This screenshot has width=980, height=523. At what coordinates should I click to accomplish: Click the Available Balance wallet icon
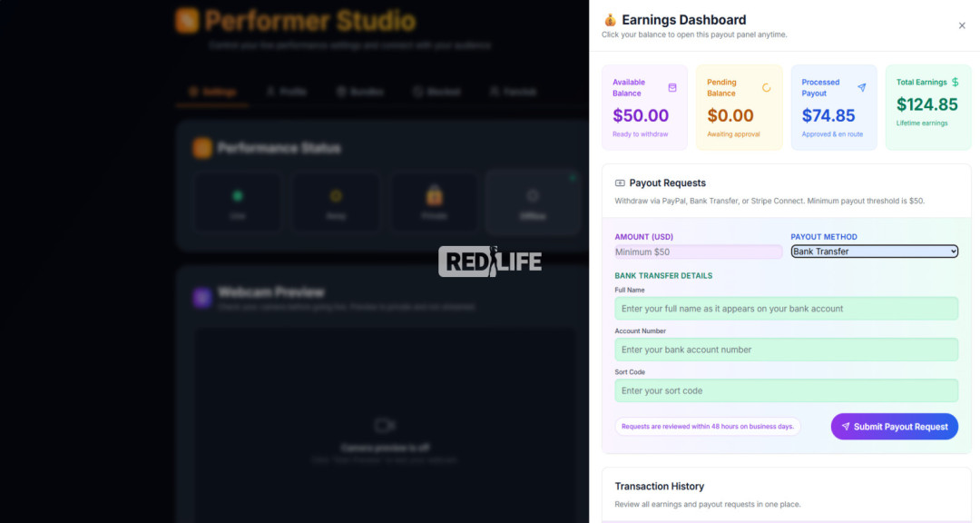tap(672, 87)
